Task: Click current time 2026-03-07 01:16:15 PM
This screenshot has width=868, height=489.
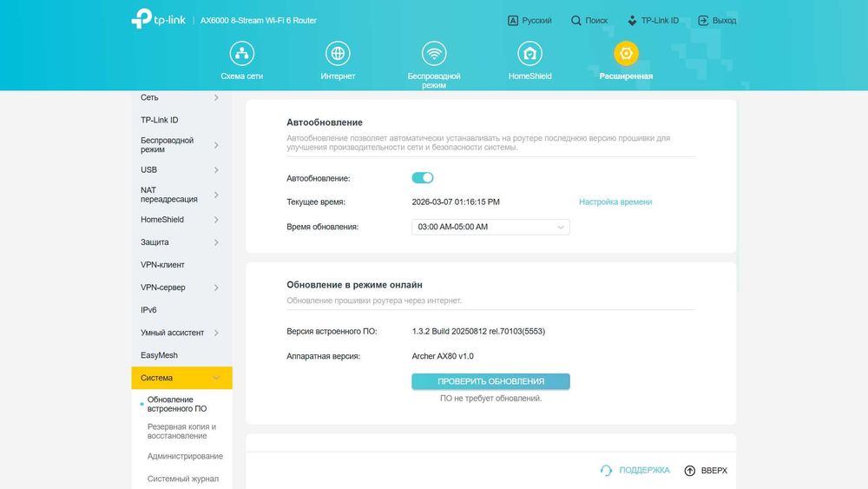Action: 456,202
